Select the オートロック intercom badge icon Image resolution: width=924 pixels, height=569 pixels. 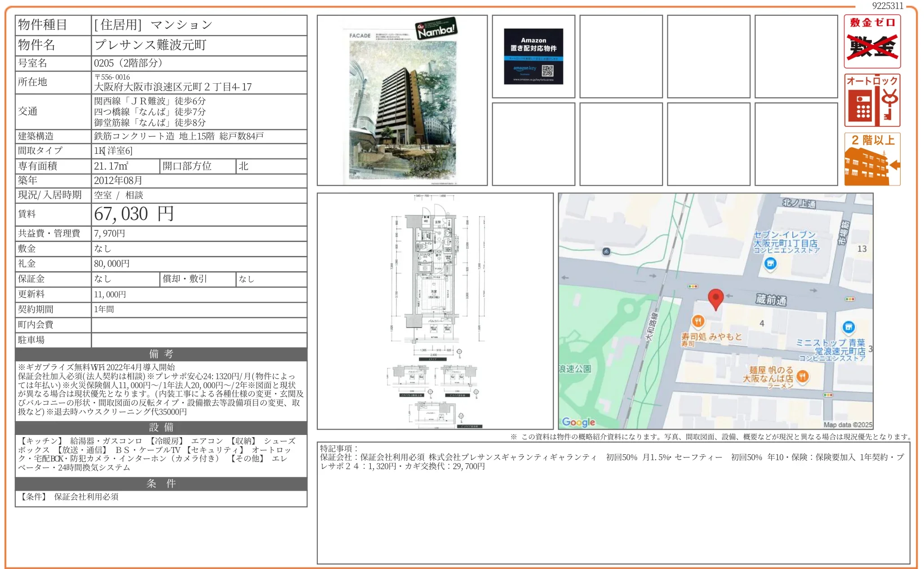pyautogui.click(x=872, y=100)
